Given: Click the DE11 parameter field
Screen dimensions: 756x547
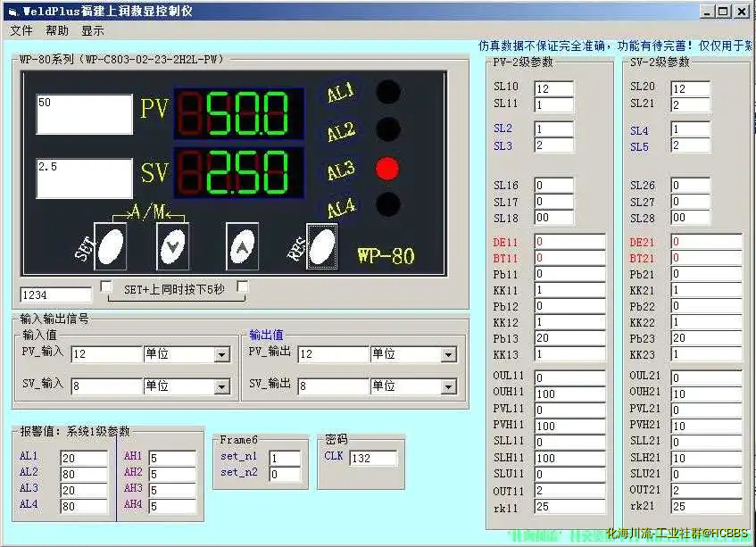Looking at the screenshot, I should 569,242.
